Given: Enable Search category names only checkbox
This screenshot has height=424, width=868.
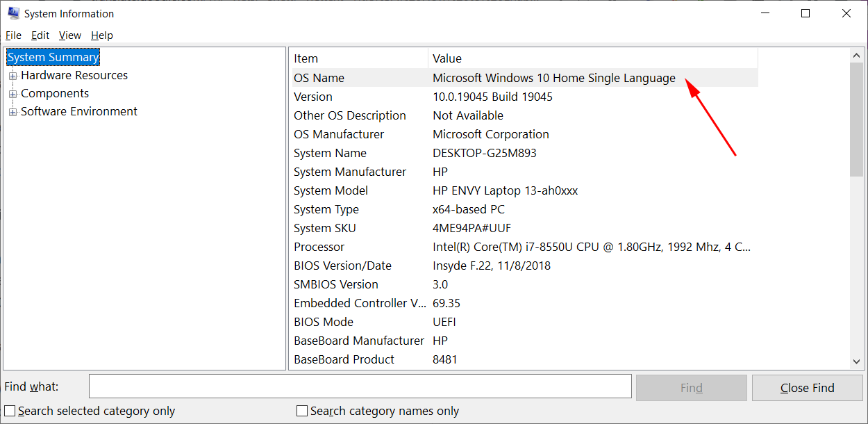Looking at the screenshot, I should click(x=302, y=411).
